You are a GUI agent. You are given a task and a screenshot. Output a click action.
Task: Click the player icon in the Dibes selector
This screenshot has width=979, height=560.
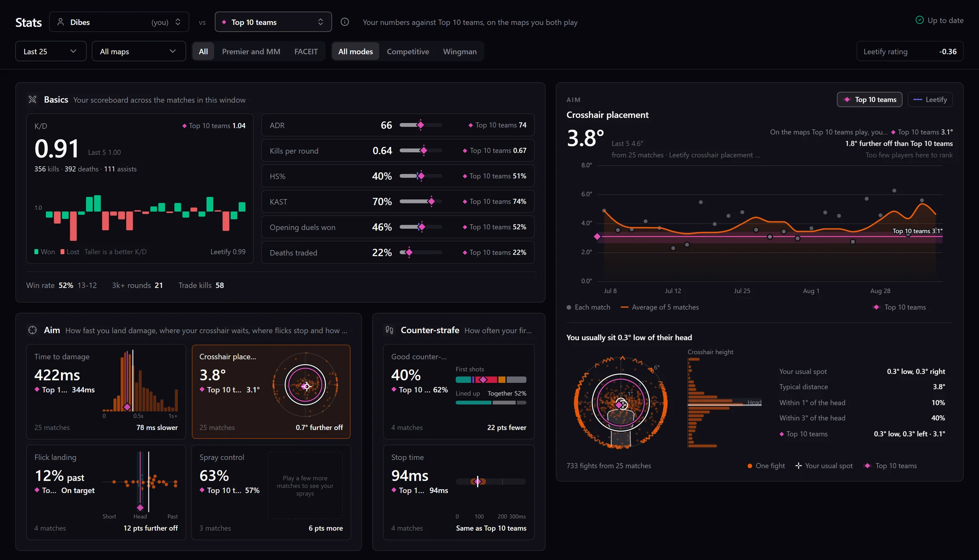coord(61,22)
